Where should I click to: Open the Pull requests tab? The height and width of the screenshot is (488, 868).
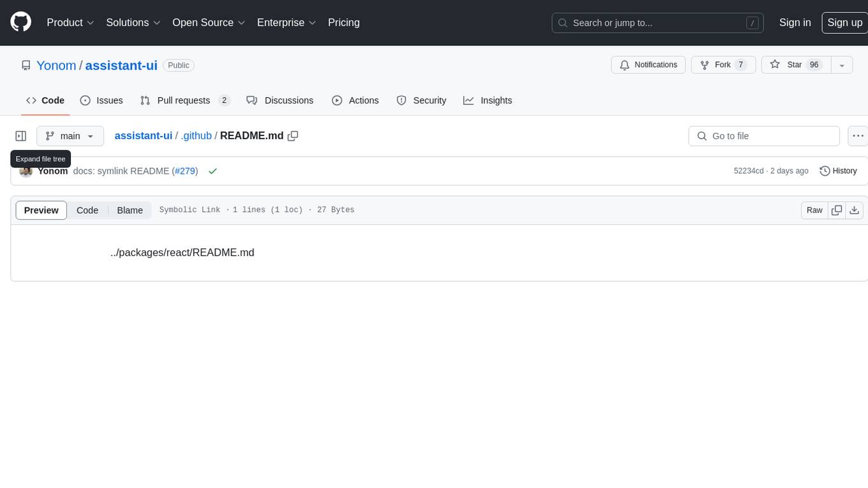(x=185, y=100)
